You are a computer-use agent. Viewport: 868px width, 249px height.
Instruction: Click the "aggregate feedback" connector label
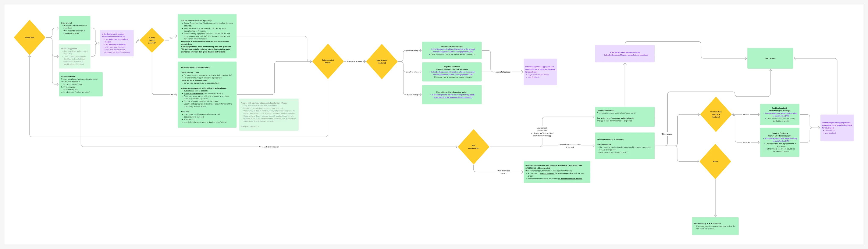[502, 72]
